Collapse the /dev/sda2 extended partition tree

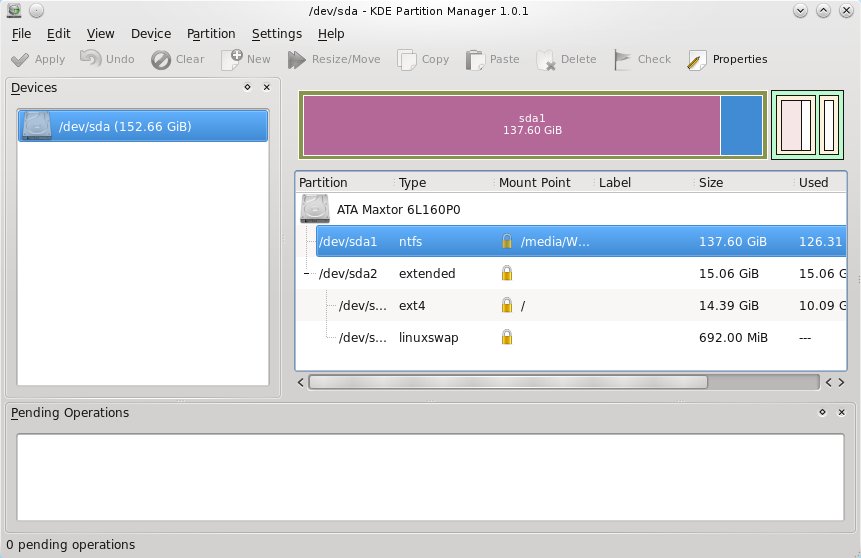[x=307, y=274]
